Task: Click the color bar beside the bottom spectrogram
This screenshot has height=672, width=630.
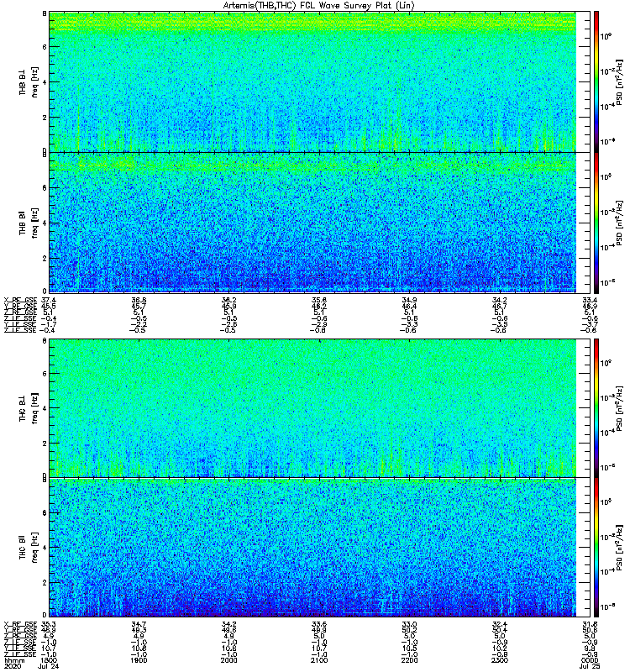Action: [x=596, y=548]
